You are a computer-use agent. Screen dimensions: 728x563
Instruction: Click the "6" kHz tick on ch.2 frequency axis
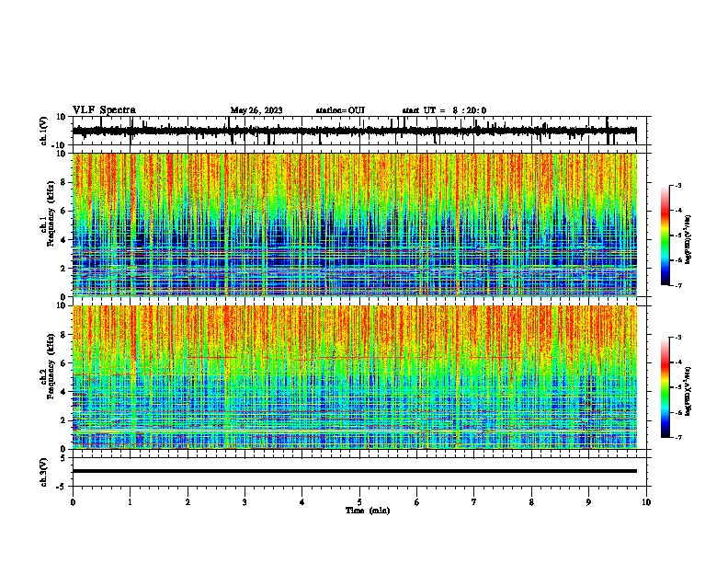coord(64,363)
